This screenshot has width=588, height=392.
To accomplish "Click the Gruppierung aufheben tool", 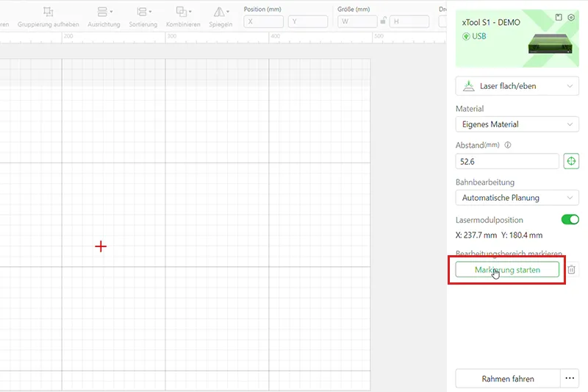I will click(48, 17).
